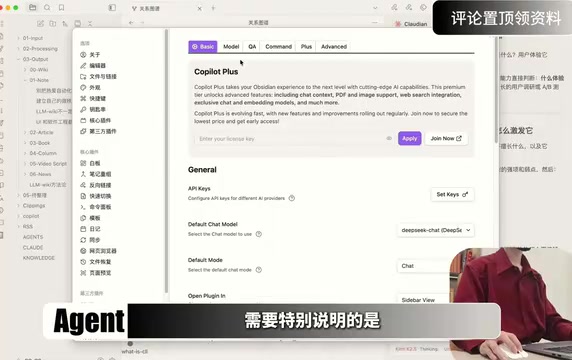Toggle the left sidebar panel icon

112,7
